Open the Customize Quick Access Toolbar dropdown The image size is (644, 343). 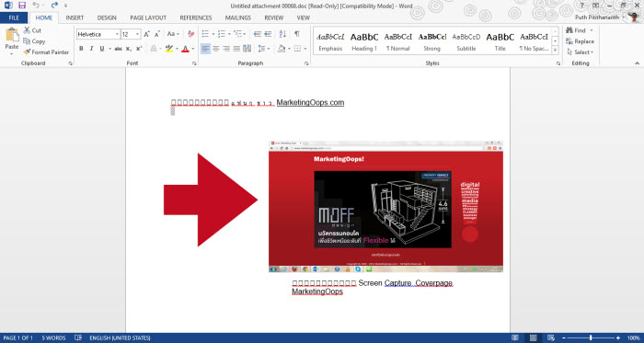click(65, 6)
